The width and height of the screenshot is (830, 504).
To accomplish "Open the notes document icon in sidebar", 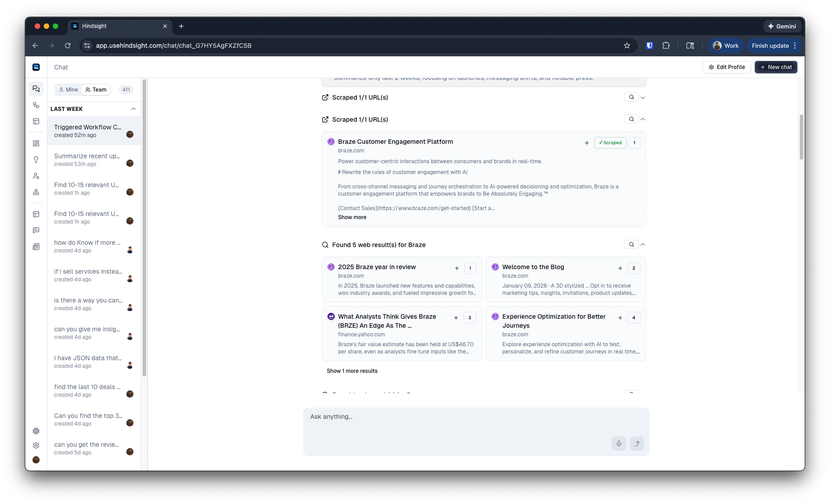I will pyautogui.click(x=36, y=247).
